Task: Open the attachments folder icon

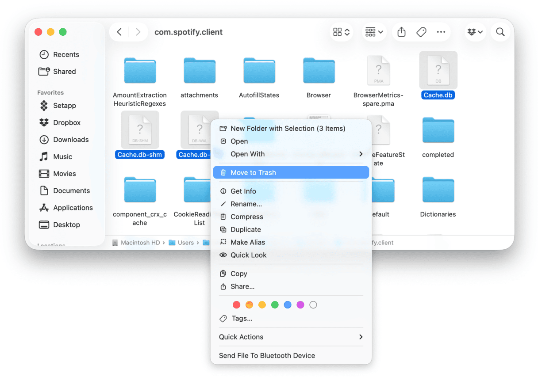Action: click(x=200, y=71)
